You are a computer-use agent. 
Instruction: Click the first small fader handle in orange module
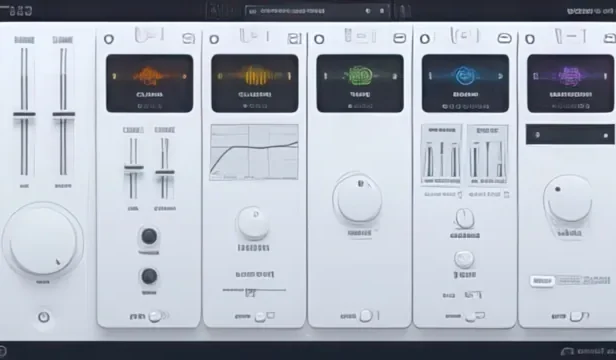pos(134,168)
